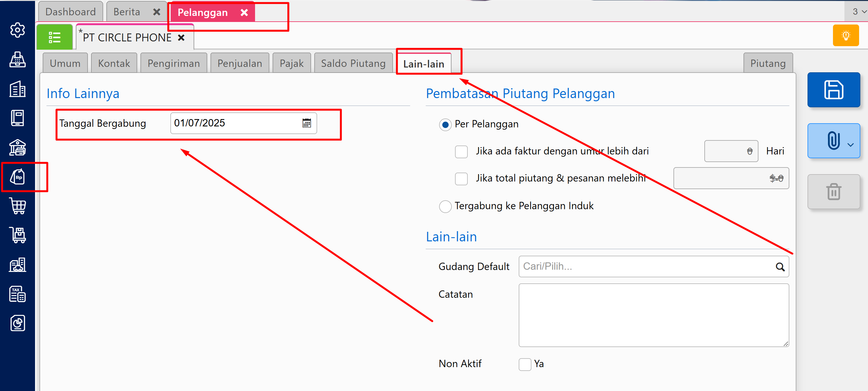Open the settings gear in sidebar
The height and width of the screenshot is (391, 868).
point(17,30)
